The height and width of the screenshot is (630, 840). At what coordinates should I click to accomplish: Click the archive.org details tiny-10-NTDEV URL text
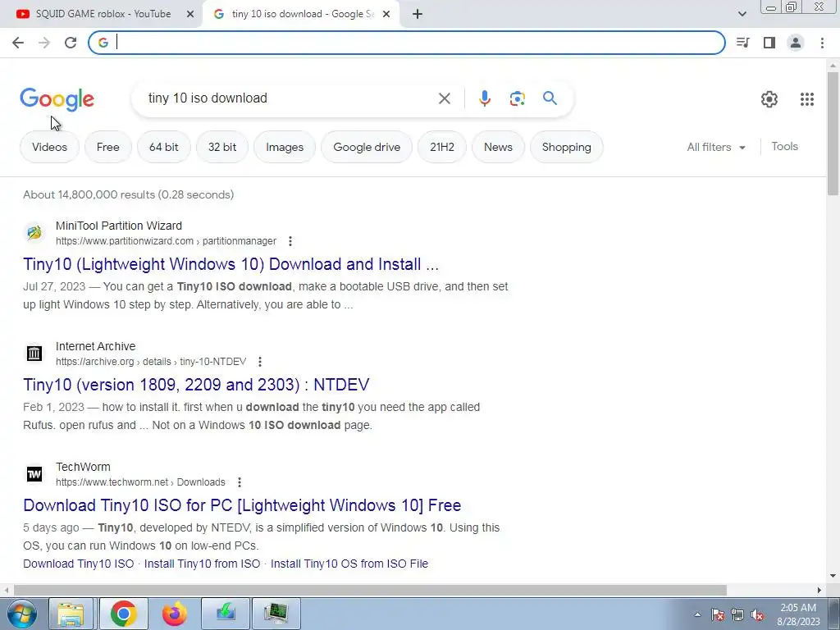pos(151,362)
